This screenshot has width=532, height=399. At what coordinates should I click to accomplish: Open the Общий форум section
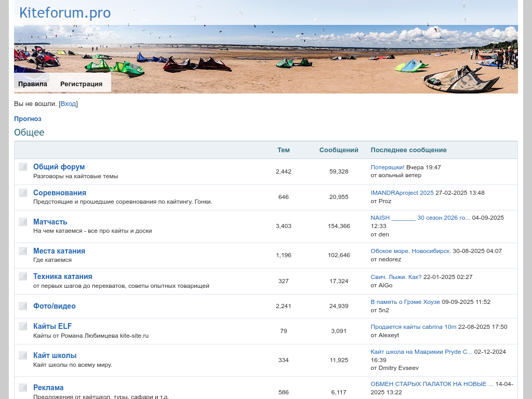pyautogui.click(x=59, y=167)
